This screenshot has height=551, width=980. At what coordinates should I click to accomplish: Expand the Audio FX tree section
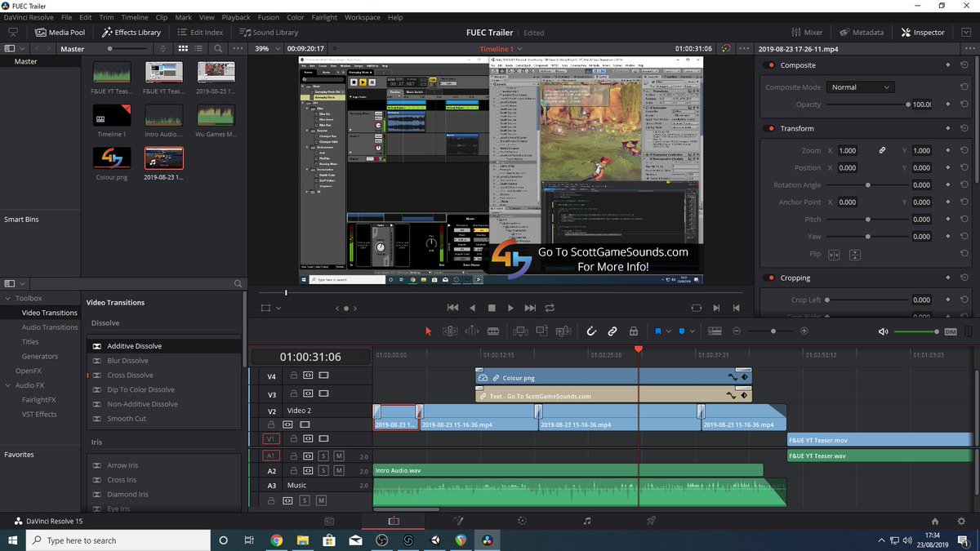(8, 385)
